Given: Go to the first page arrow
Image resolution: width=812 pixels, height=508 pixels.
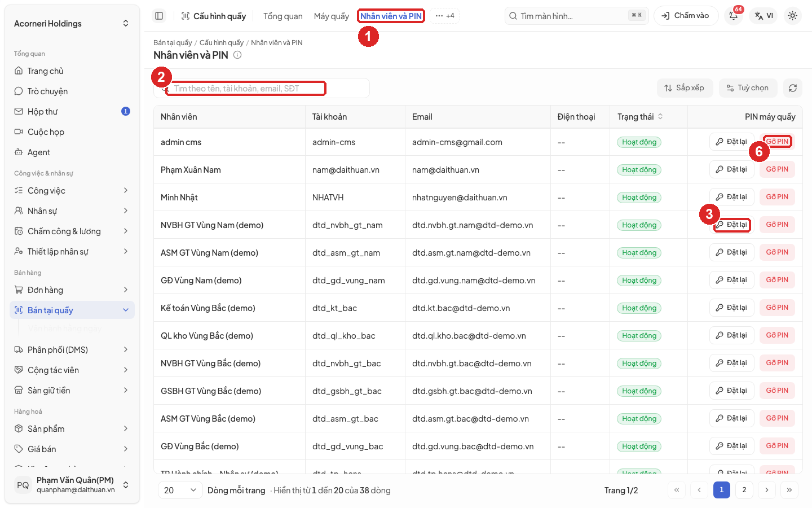Looking at the screenshot, I should tap(677, 490).
